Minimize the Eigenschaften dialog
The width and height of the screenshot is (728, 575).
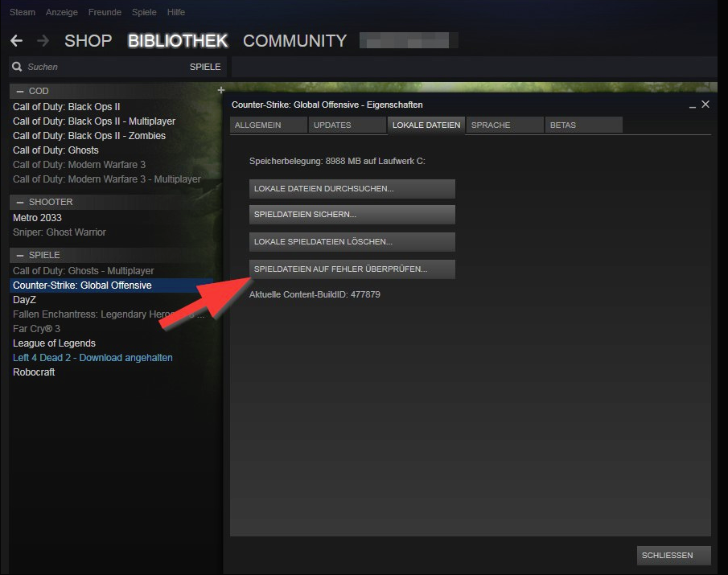point(693,105)
